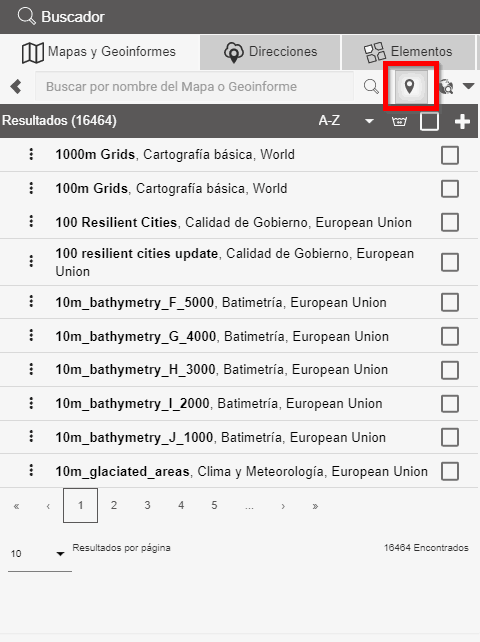
Task: Go to next results page arrow
Action: coord(283,506)
